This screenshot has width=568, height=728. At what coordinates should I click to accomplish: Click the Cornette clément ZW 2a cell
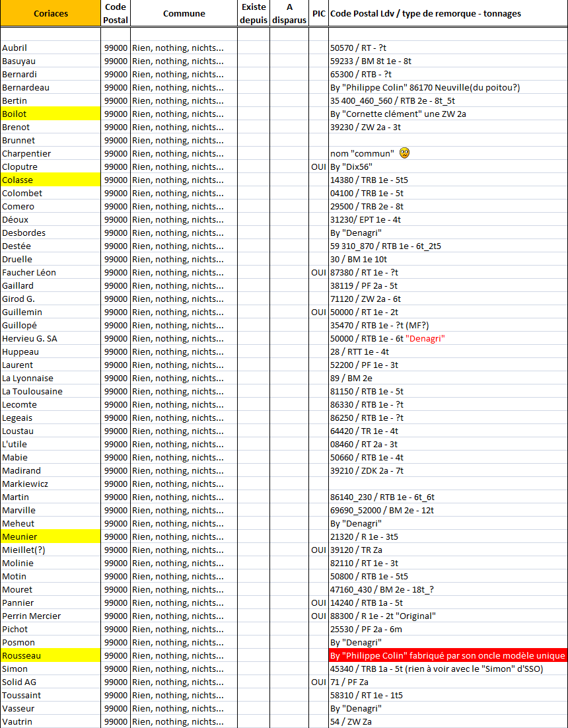pos(448,114)
